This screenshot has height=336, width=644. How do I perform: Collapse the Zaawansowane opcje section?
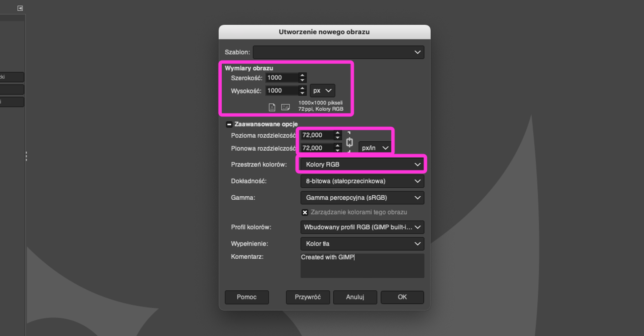point(229,124)
